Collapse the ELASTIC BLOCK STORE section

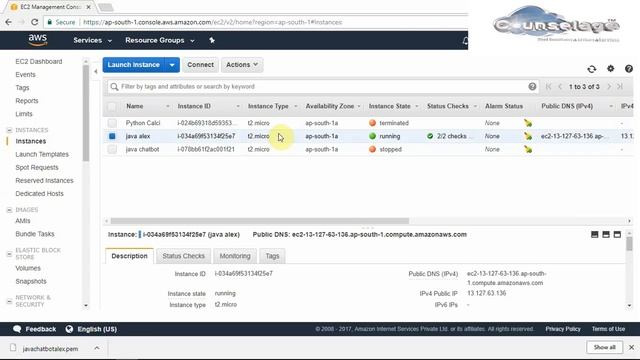click(9, 254)
